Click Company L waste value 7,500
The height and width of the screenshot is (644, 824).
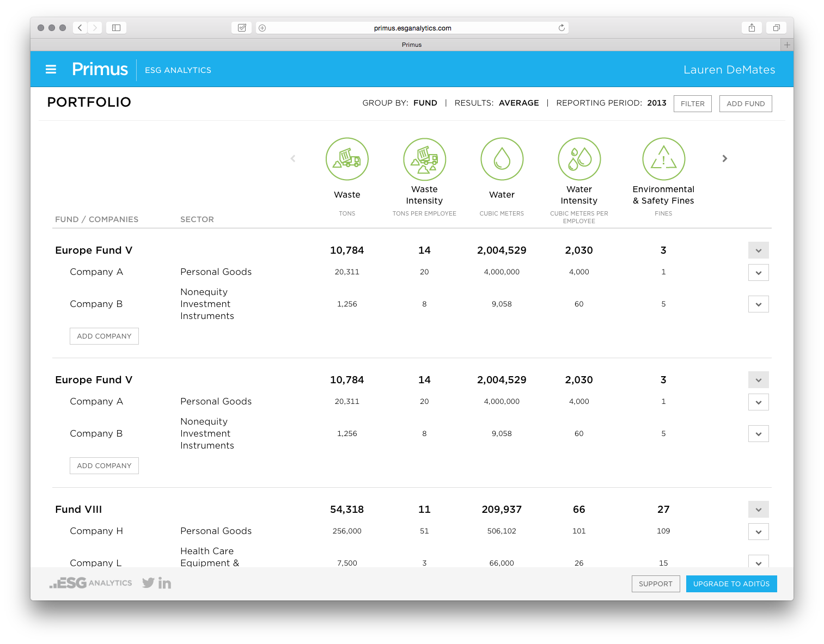click(347, 563)
